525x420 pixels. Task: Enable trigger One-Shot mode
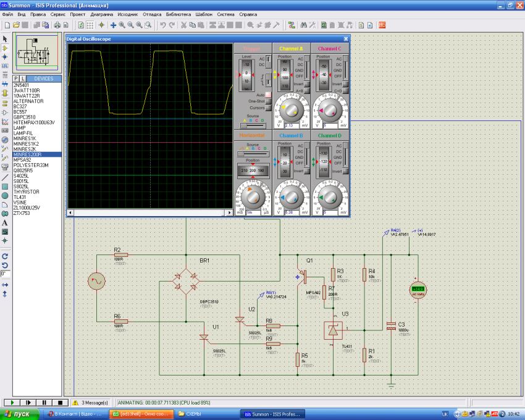pos(269,101)
